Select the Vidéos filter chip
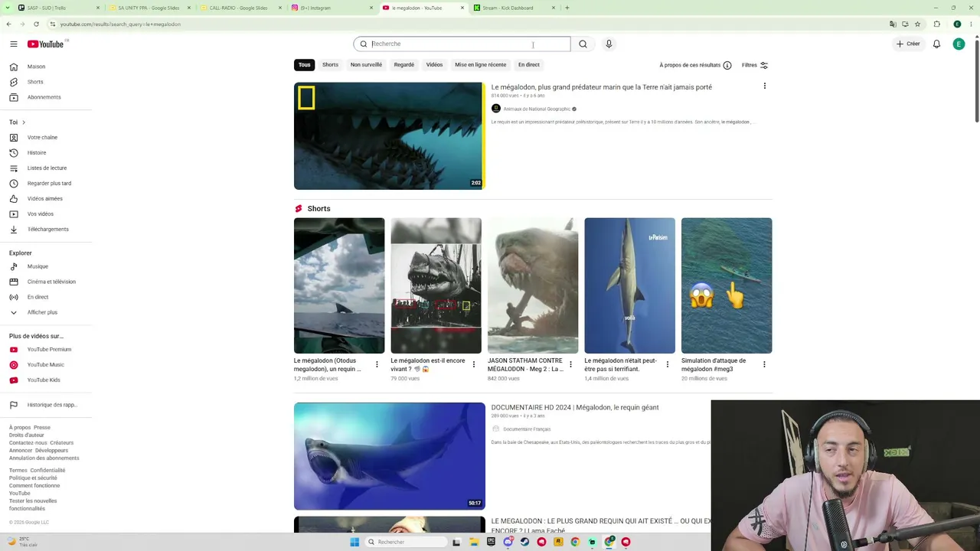The width and height of the screenshot is (980, 551). [x=434, y=65]
